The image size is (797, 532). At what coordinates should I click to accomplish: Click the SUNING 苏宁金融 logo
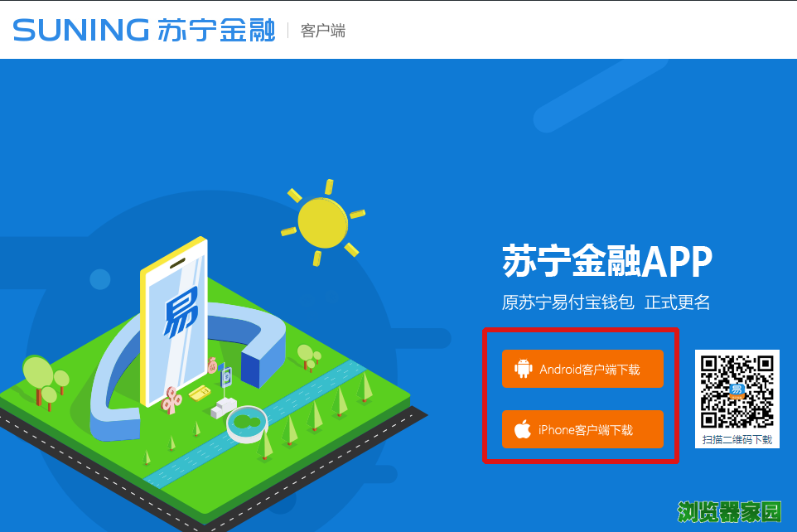coord(144,30)
